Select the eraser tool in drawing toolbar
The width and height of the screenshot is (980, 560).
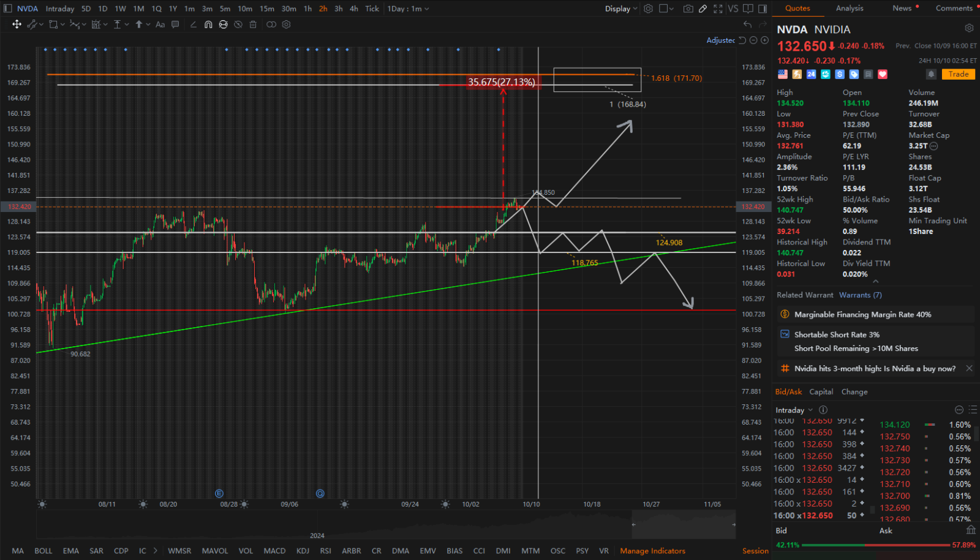[x=194, y=25]
